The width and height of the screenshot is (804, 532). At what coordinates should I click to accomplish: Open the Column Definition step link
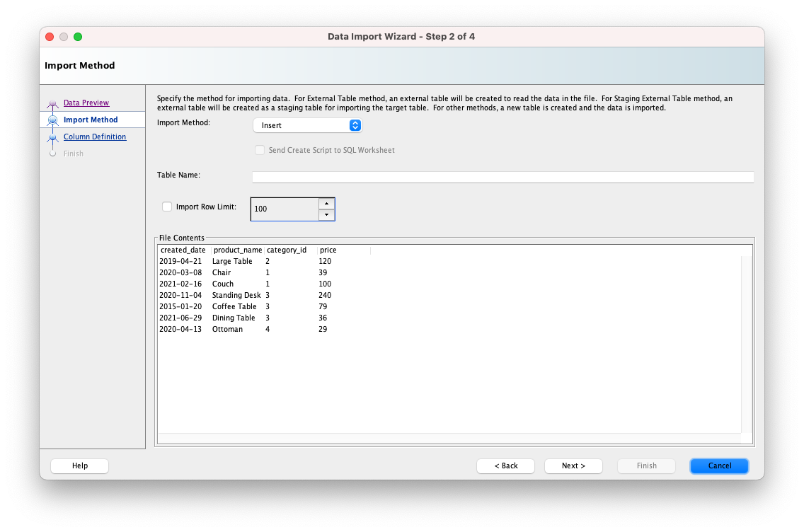click(x=95, y=137)
